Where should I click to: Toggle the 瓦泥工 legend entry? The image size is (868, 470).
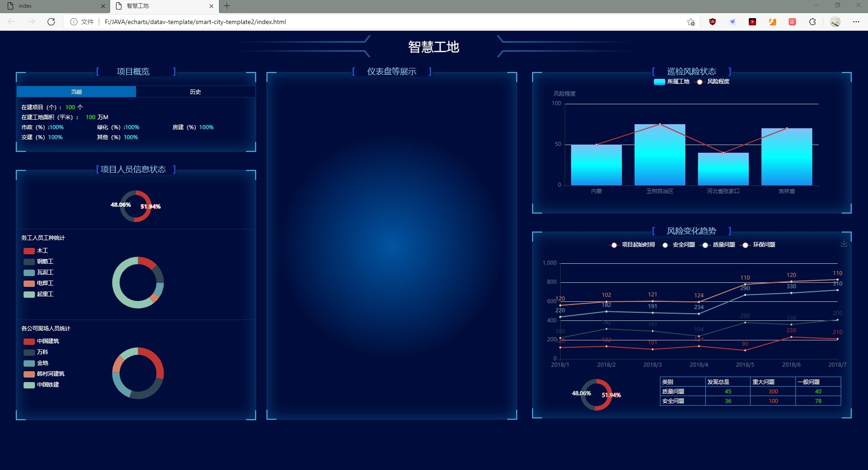click(x=39, y=272)
